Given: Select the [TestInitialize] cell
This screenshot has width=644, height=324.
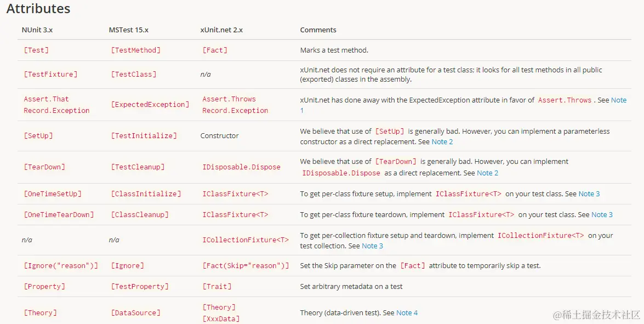Looking at the screenshot, I should [x=144, y=135].
